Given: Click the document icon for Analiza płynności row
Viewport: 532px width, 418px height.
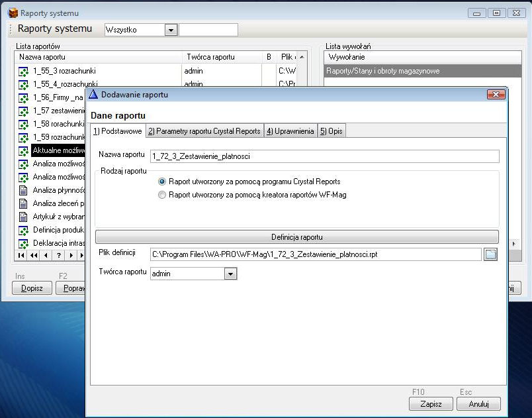Looking at the screenshot, I should [23, 190].
